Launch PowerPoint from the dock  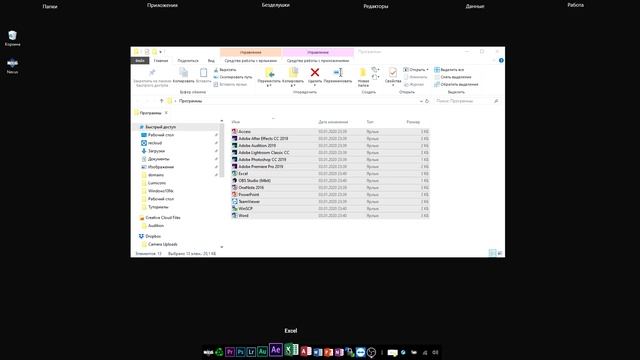(x=329, y=352)
